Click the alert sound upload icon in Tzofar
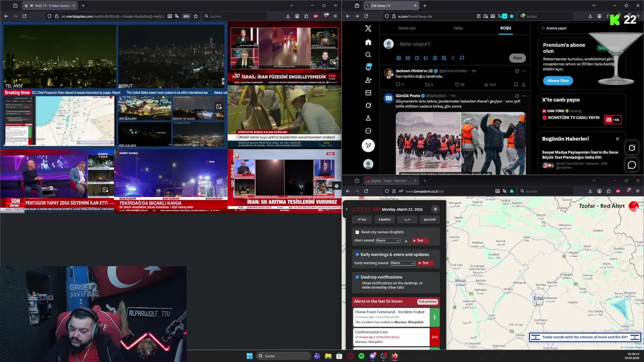 pos(406,241)
